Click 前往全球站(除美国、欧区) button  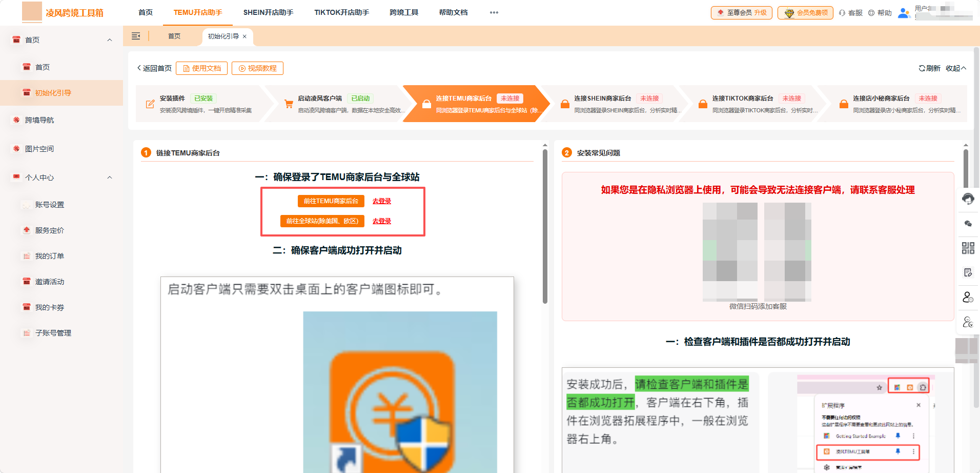point(322,221)
